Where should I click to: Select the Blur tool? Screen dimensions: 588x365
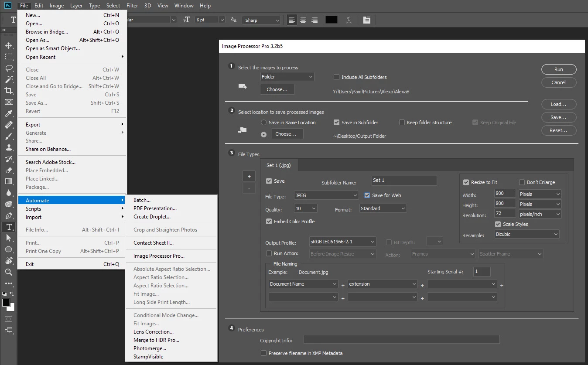(x=8, y=193)
